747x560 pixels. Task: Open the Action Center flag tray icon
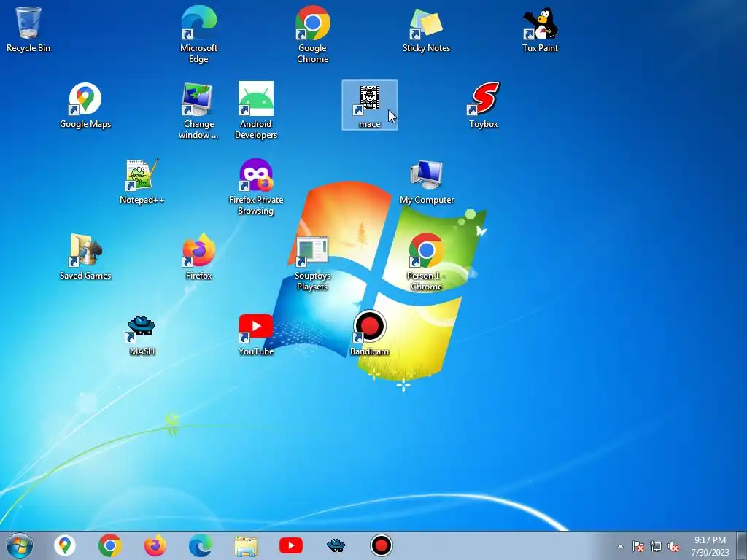[638, 546]
